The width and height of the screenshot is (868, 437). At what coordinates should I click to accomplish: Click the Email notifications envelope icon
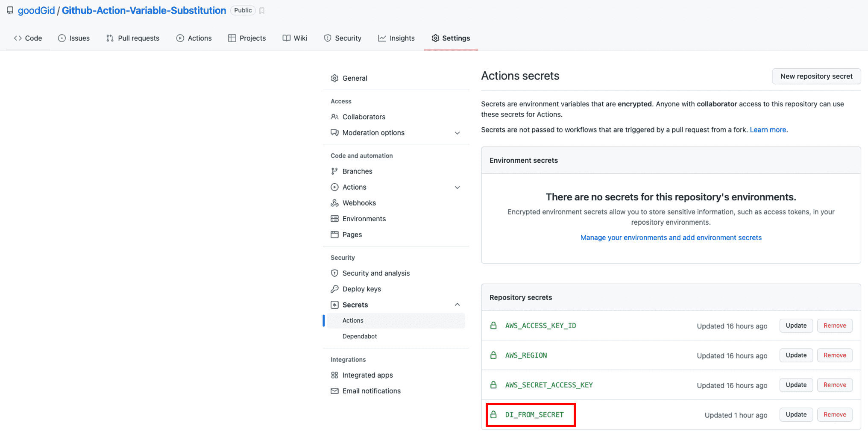click(334, 391)
